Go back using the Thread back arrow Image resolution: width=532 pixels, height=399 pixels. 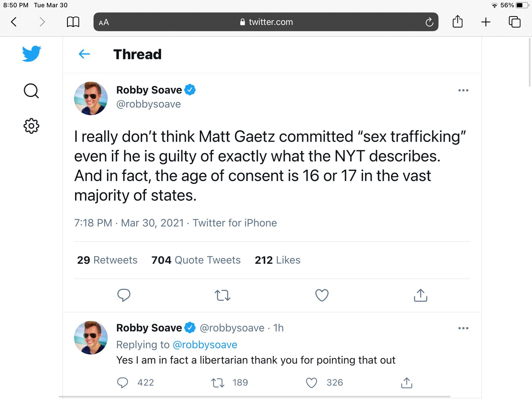pos(84,54)
